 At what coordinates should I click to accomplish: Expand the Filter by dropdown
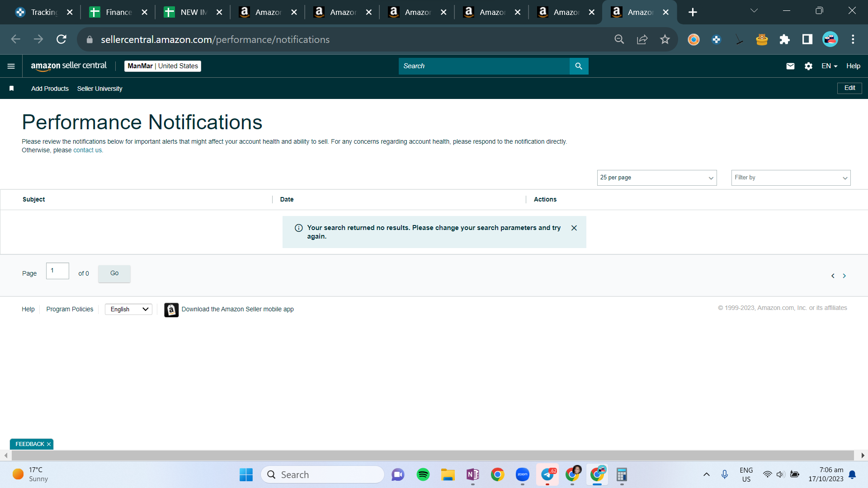click(791, 178)
